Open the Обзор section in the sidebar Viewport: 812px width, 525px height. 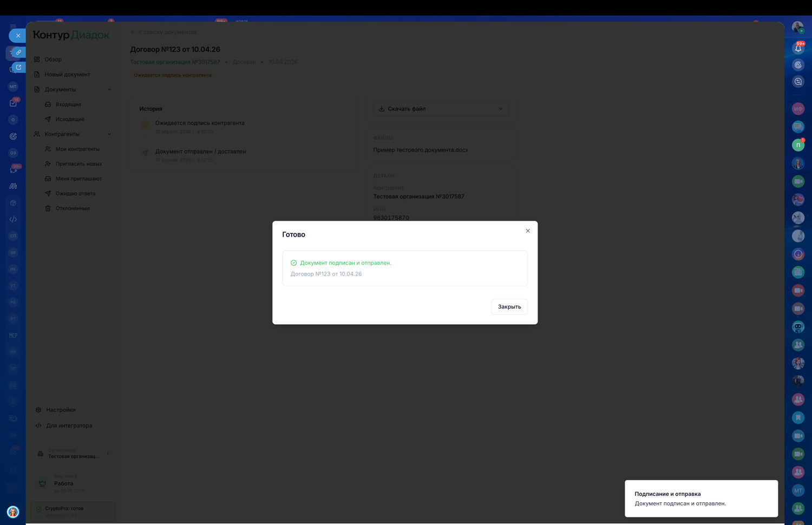click(x=53, y=60)
